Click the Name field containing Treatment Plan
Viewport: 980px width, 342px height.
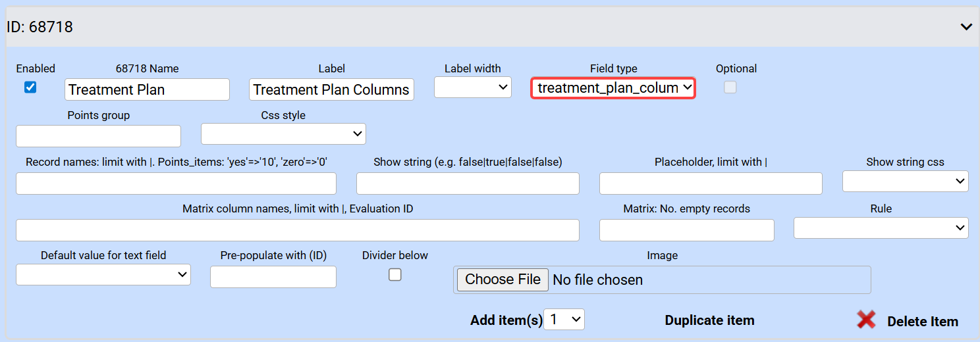(x=147, y=89)
